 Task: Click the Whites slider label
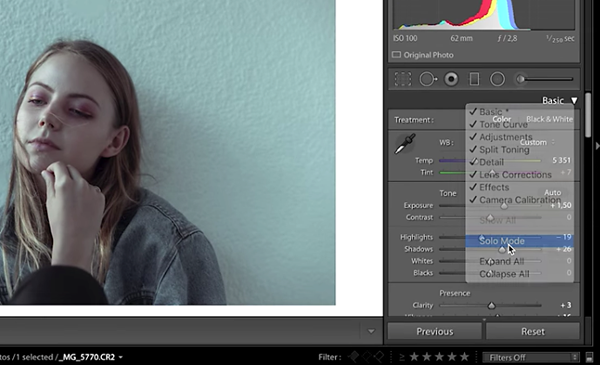point(422,261)
